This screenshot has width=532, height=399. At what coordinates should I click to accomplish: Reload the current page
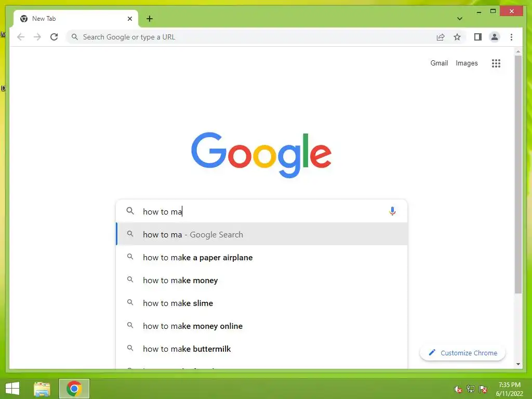[54, 37]
